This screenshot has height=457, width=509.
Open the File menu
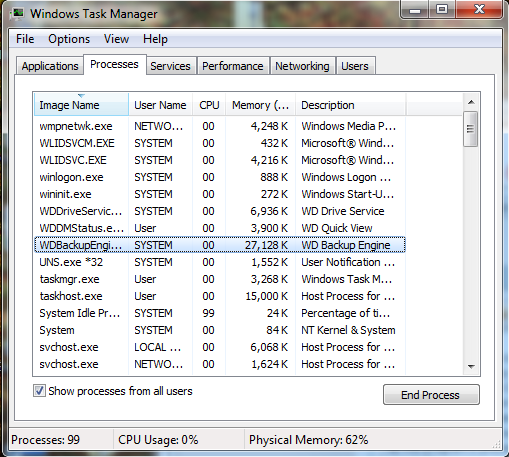[x=25, y=39]
